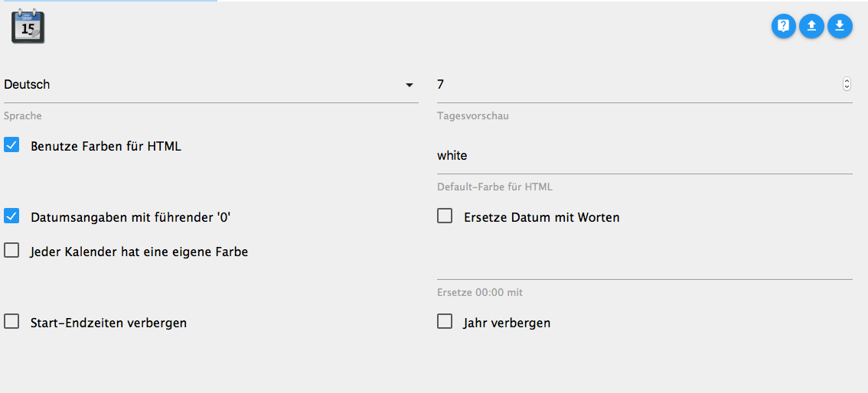Click the upload arrow icon button
The height and width of the screenshot is (393, 868).
pos(811,27)
